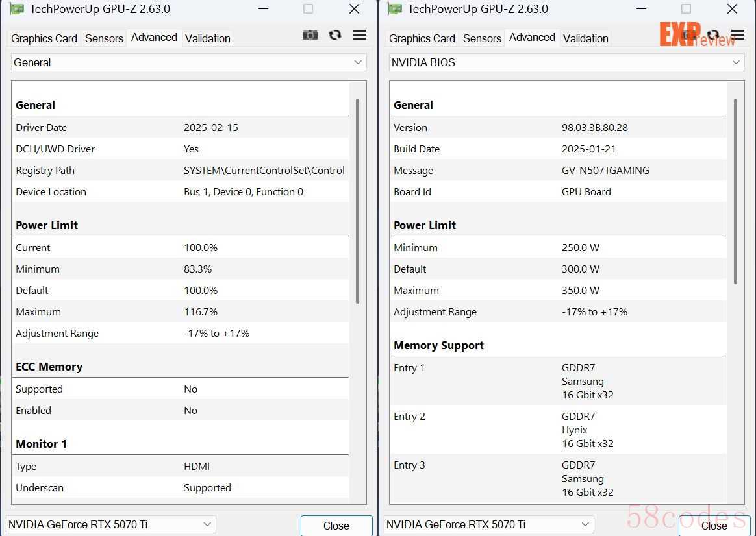The height and width of the screenshot is (536, 756).
Task: Select the Current power limit label
Action: click(32, 247)
